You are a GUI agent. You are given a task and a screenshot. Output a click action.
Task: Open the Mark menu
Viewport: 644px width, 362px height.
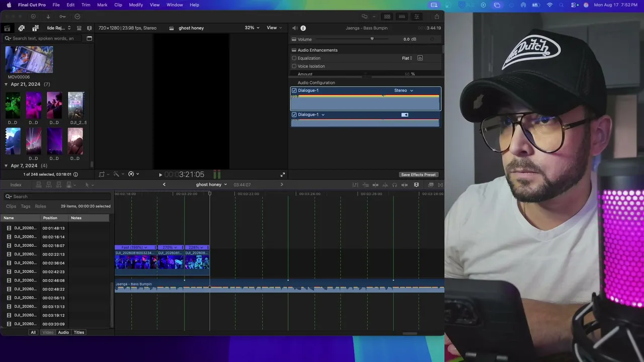[x=102, y=5]
